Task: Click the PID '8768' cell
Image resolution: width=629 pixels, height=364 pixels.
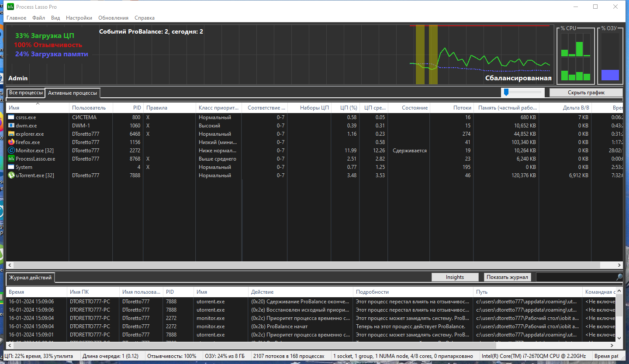Action: click(x=135, y=159)
